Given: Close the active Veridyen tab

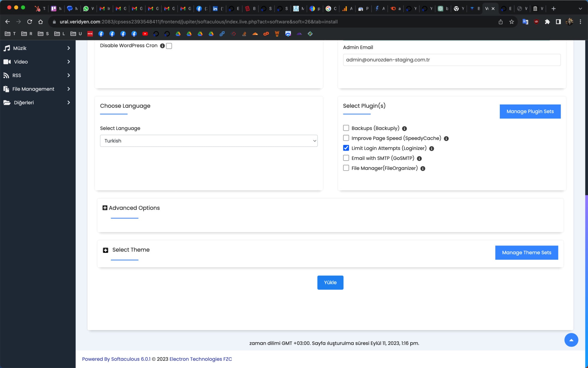Looking at the screenshot, I should tap(493, 9).
